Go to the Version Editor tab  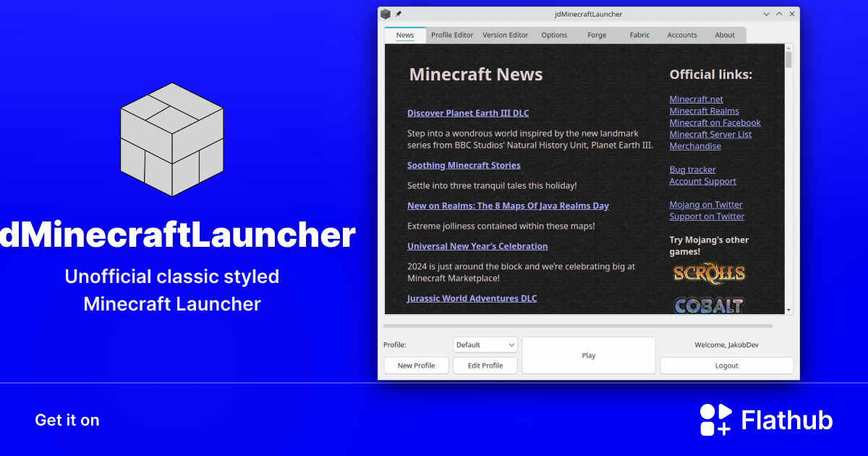coord(505,34)
